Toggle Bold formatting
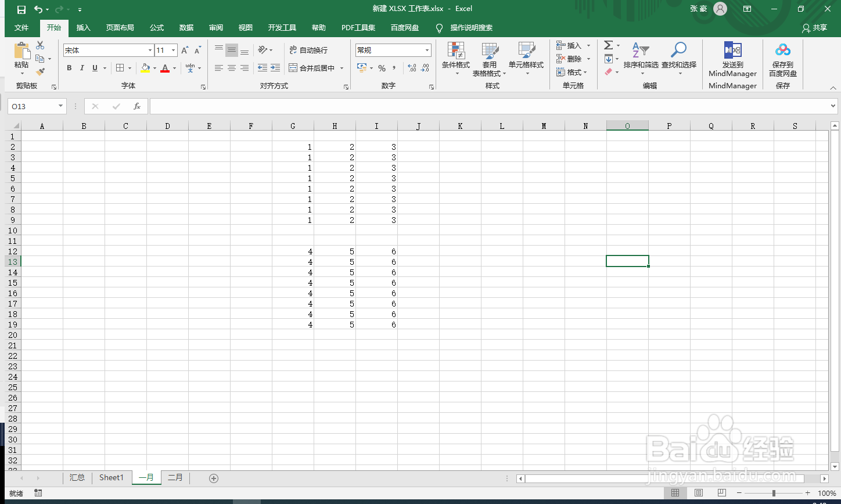Image resolution: width=841 pixels, height=504 pixels. coord(69,68)
